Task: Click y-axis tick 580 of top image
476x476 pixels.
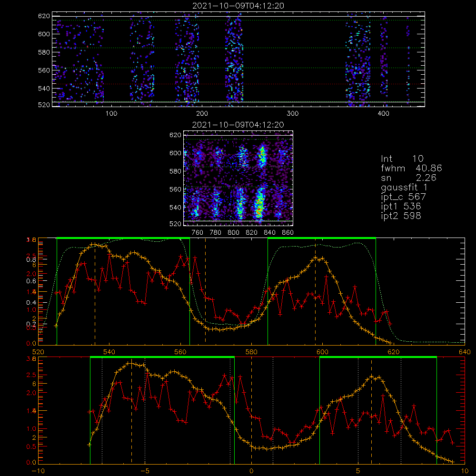Action: click(44, 52)
